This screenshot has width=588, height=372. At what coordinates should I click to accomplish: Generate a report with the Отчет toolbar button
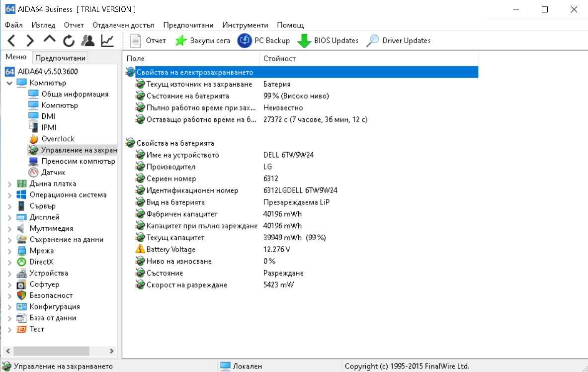pyautogui.click(x=148, y=41)
